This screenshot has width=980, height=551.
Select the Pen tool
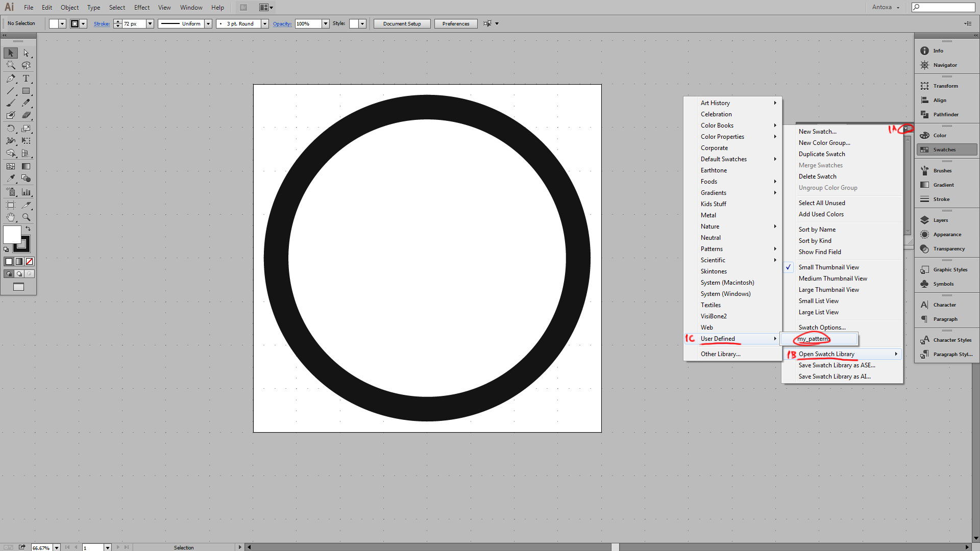tap(11, 79)
